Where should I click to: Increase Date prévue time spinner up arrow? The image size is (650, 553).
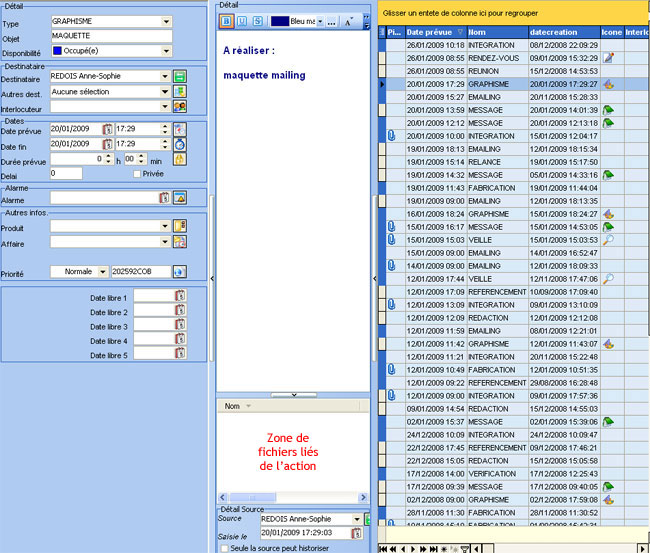pos(165,126)
